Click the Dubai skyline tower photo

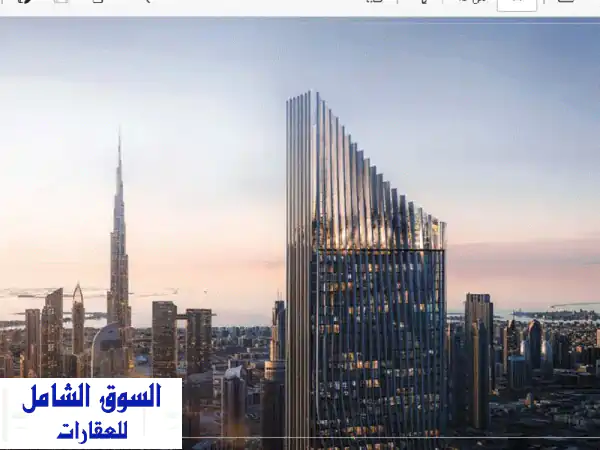click(300, 233)
